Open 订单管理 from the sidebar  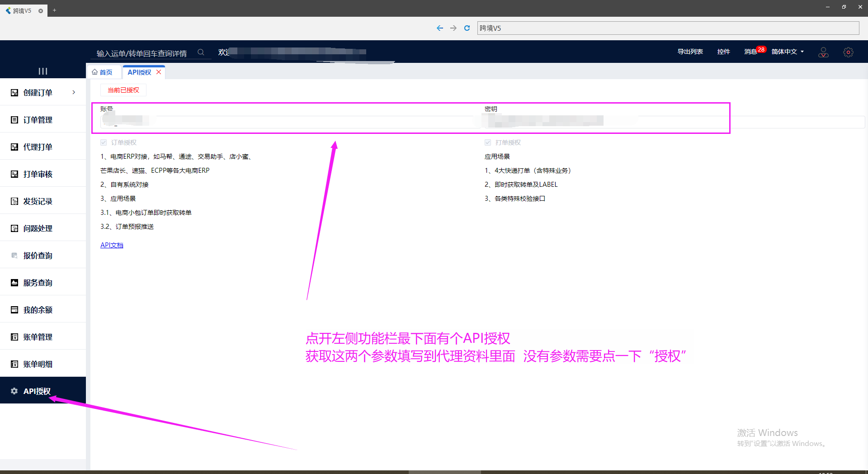tap(38, 119)
